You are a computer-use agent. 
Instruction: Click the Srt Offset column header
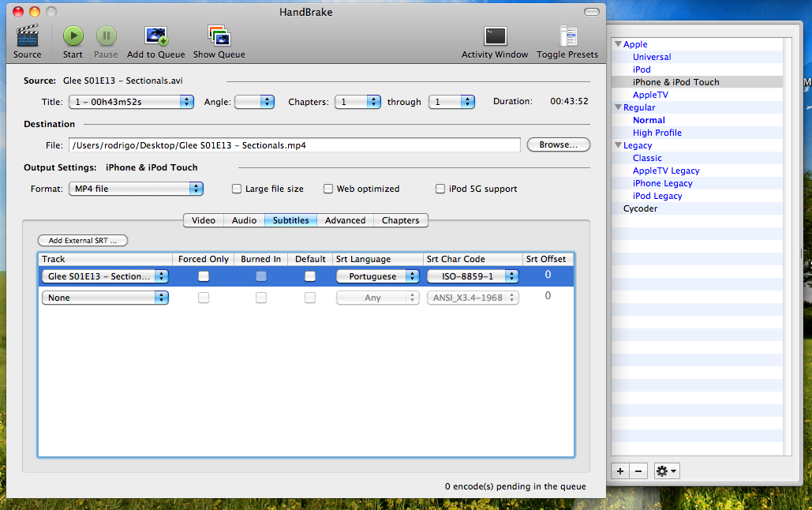click(x=548, y=259)
